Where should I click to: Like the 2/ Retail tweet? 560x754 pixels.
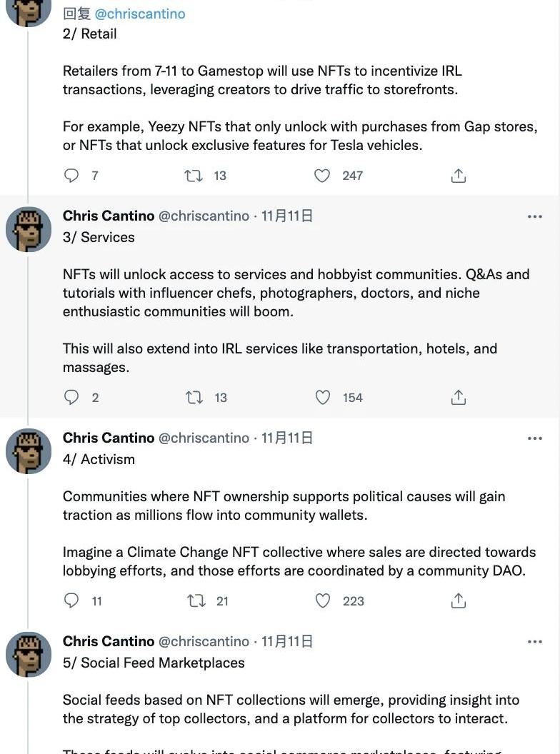pyautogui.click(x=323, y=175)
